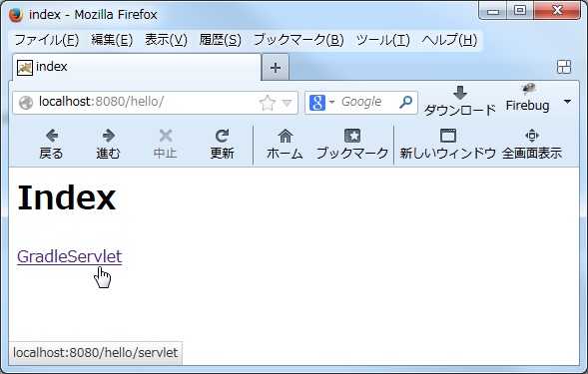Image resolution: width=588 pixels, height=374 pixels.
Task: Close the Firefox window
Action: [x=557, y=11]
